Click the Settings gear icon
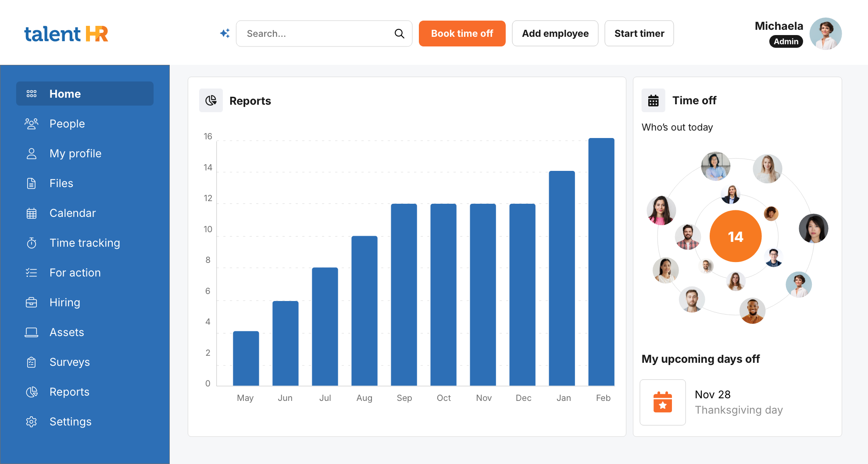Viewport: 868px width, 464px height. [31, 421]
